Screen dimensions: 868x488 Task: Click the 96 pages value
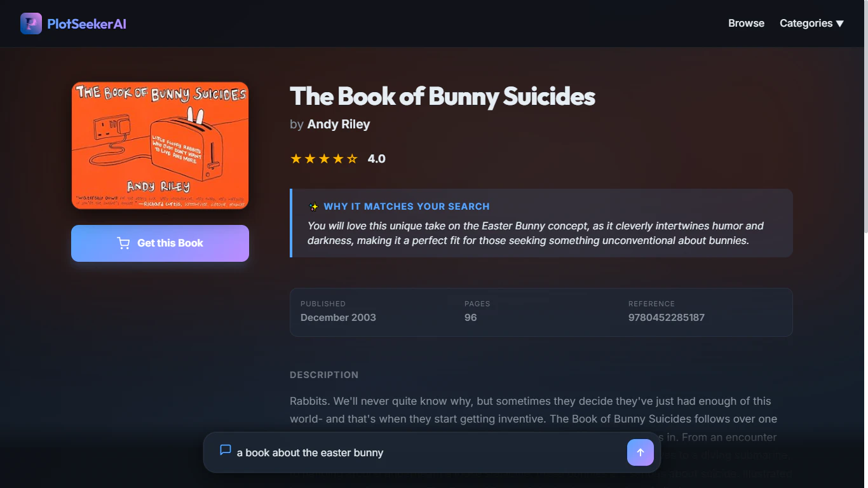click(x=470, y=318)
